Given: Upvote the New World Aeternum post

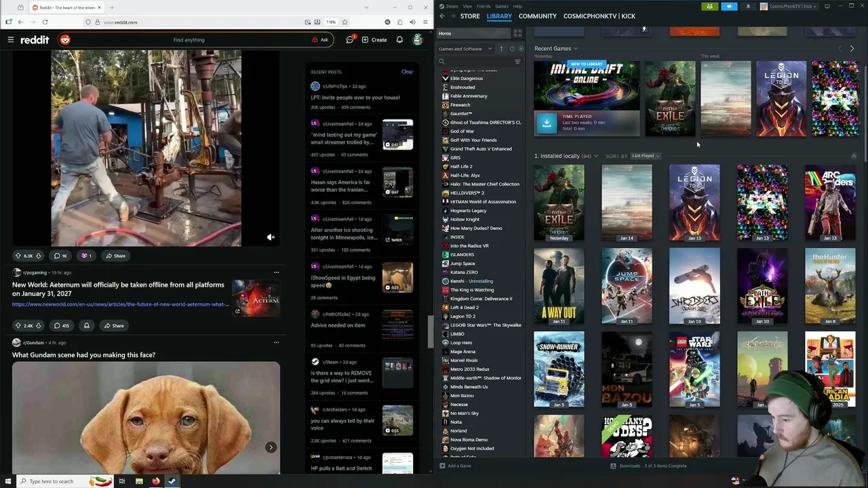Looking at the screenshot, I should pyautogui.click(x=18, y=325).
